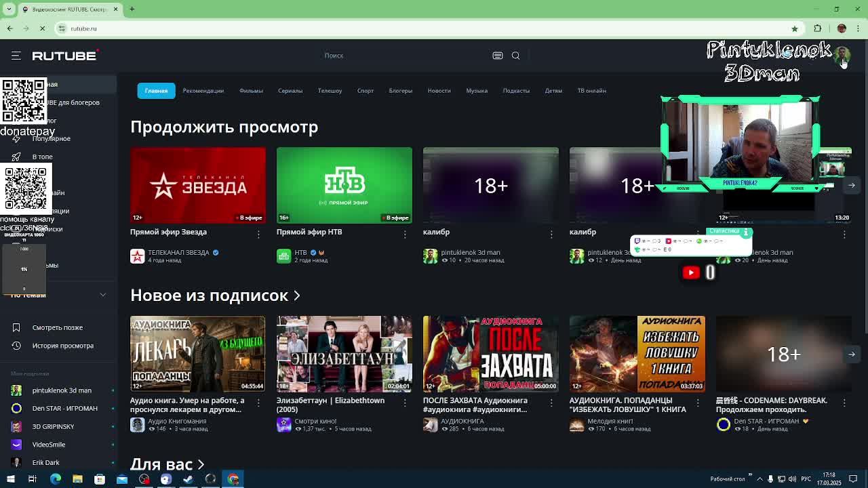Open the Chrome profile avatar
The width and height of the screenshot is (868, 488).
click(842, 28)
